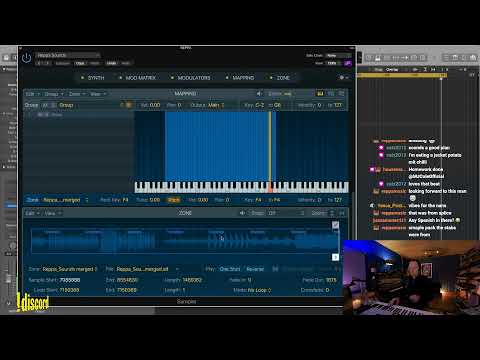This screenshot has width=480, height=360.
Task: Click the checkmark icon above waveform
Action: click(x=335, y=225)
